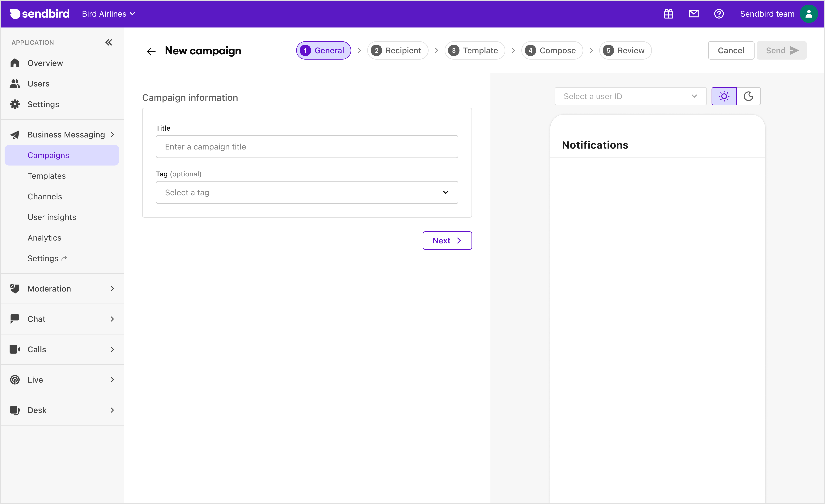Click the sendbird logo
The width and height of the screenshot is (825, 504).
point(40,14)
